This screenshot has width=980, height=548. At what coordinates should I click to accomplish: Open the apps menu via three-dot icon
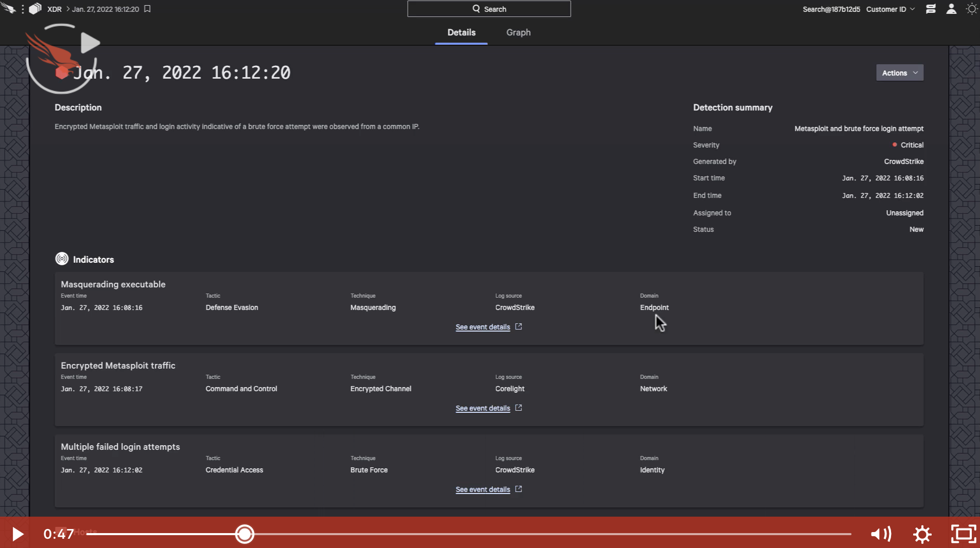[22, 9]
